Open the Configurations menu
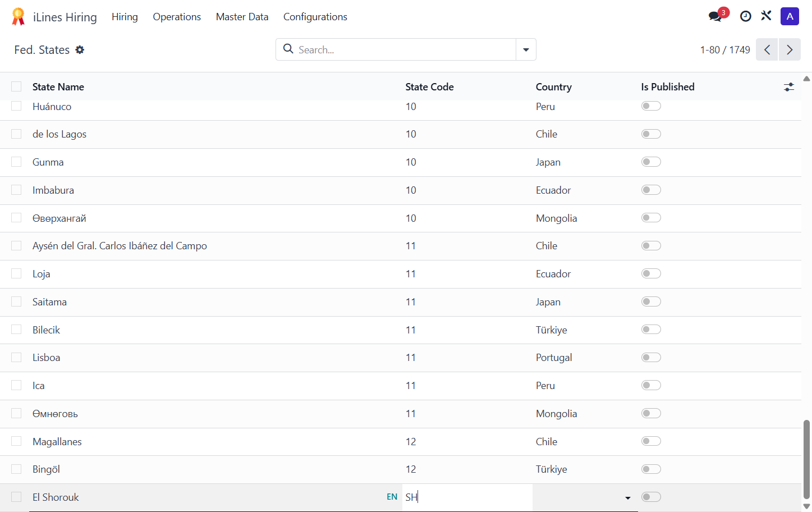The width and height of the screenshot is (812, 512). tap(315, 17)
